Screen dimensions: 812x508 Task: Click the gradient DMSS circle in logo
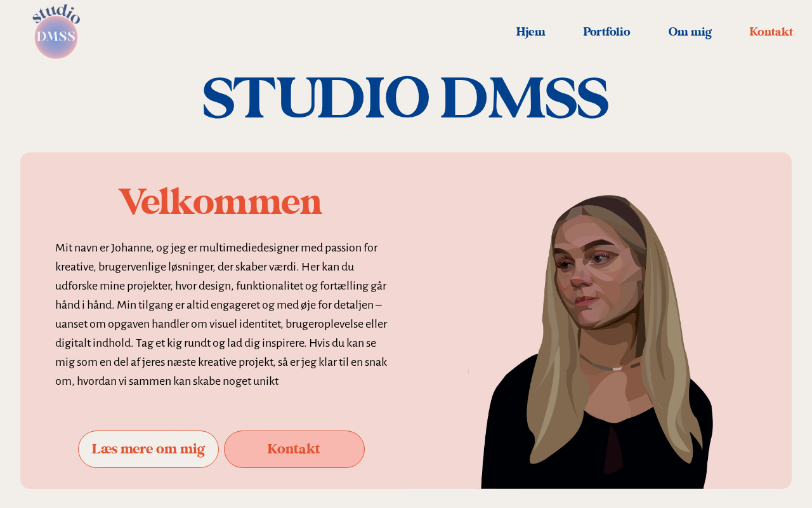pyautogui.click(x=56, y=37)
